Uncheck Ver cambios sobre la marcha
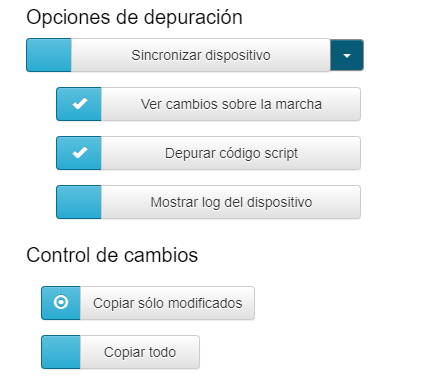This screenshot has width=441, height=384. click(79, 104)
